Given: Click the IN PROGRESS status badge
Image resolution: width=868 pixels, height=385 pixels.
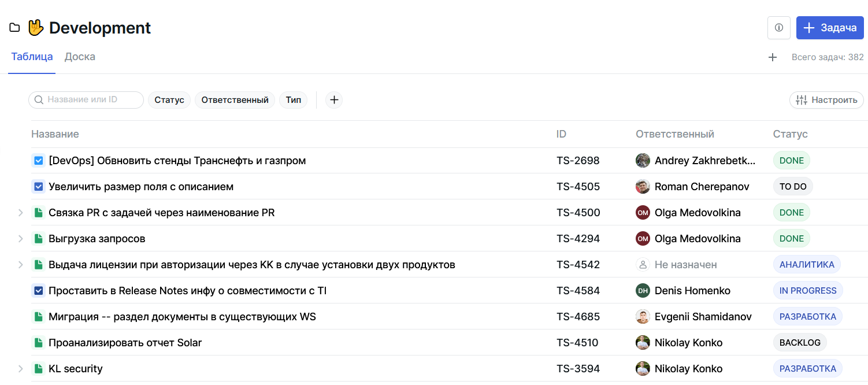Looking at the screenshot, I should click(x=807, y=291).
